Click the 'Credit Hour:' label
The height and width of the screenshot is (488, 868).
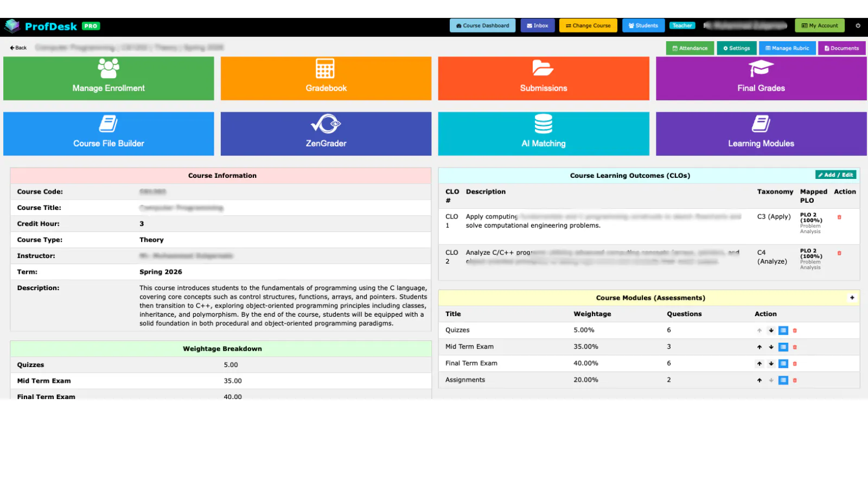(39, 224)
